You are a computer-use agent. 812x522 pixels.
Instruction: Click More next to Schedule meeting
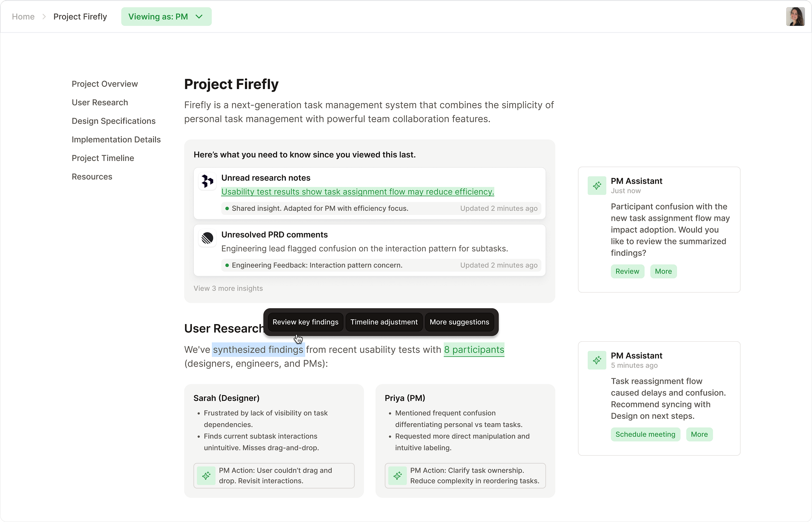[699, 434]
